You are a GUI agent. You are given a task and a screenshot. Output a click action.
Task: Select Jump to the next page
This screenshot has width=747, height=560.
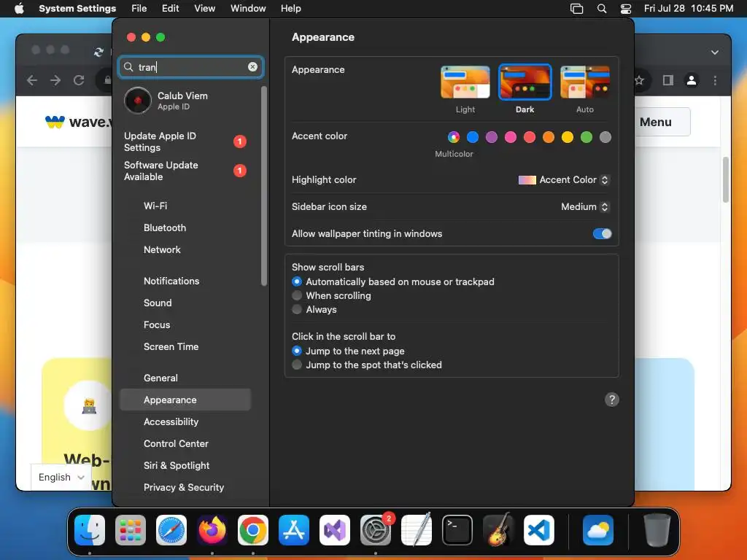click(x=297, y=351)
